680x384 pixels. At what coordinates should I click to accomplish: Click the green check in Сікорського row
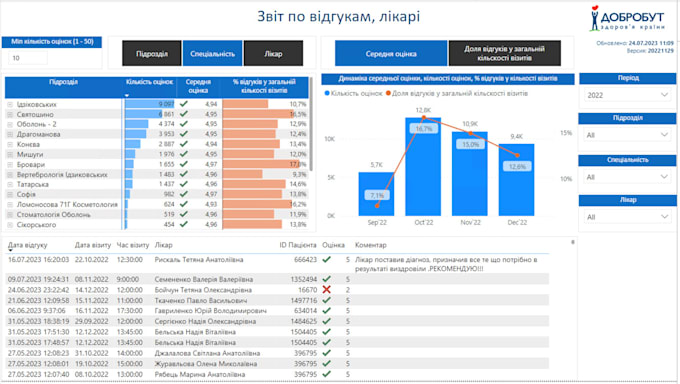coord(184,224)
